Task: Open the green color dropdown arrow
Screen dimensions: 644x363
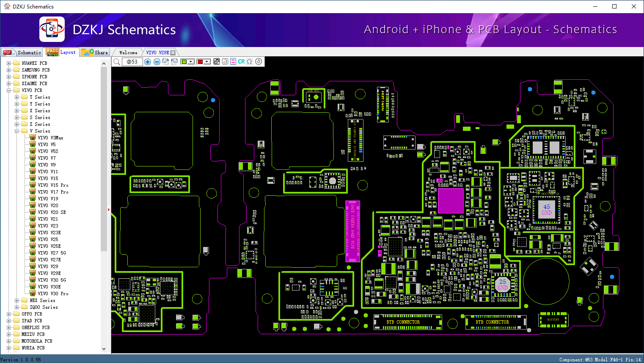Action: click(x=191, y=62)
